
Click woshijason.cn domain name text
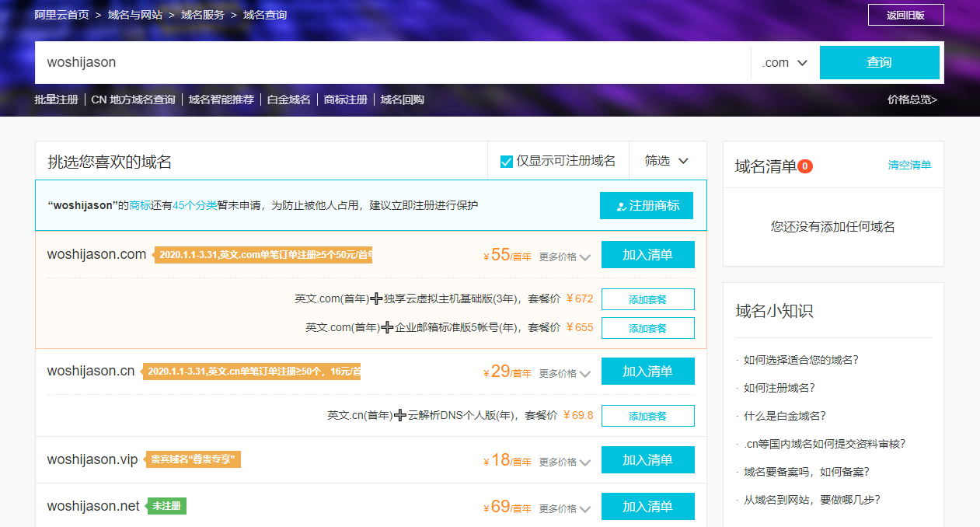(91, 371)
